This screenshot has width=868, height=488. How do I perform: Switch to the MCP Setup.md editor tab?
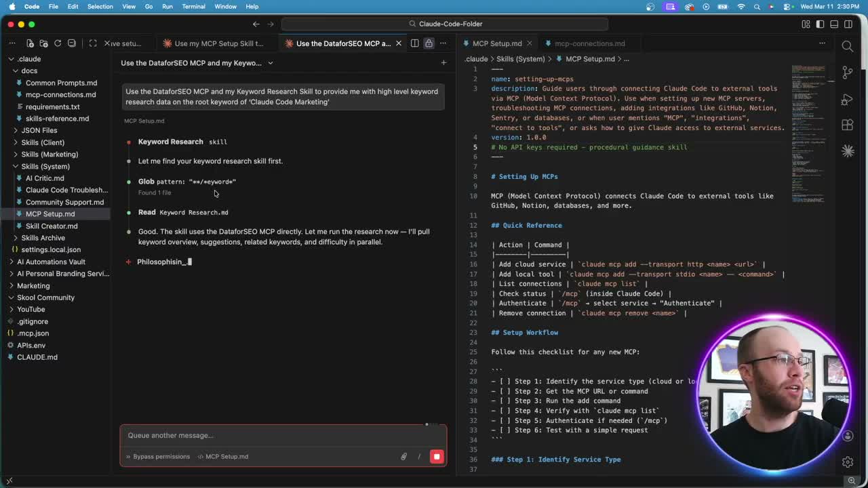[x=497, y=43]
